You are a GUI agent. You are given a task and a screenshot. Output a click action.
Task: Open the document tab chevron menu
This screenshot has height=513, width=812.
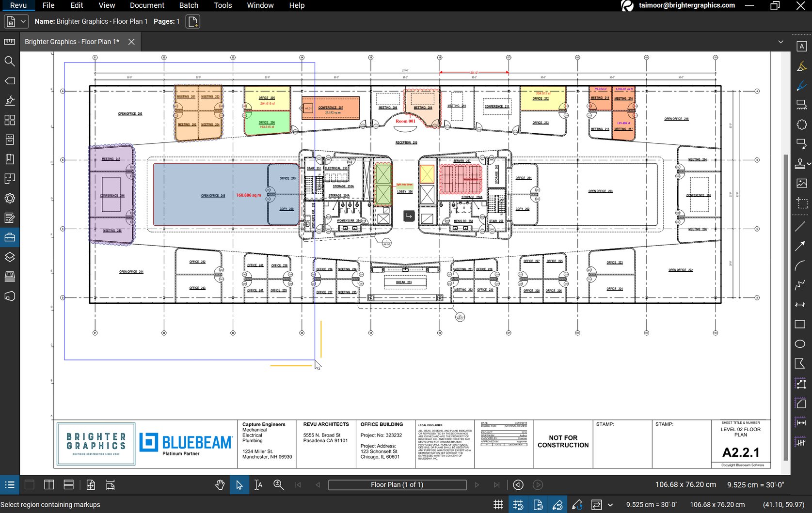pos(780,42)
